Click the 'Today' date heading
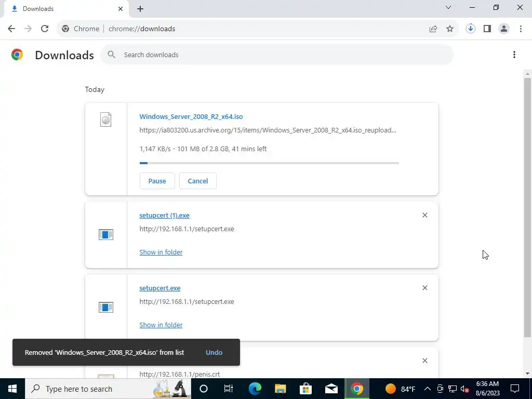The width and height of the screenshot is (532, 399). pyautogui.click(x=95, y=89)
